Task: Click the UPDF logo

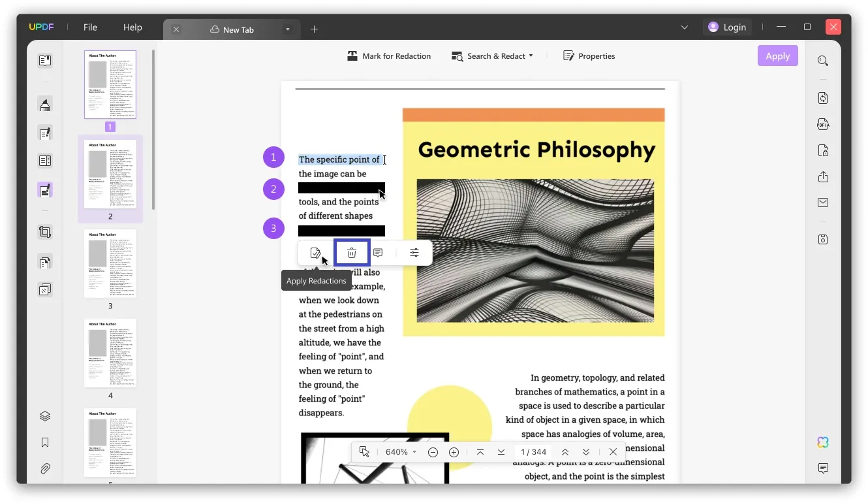Action: pyautogui.click(x=40, y=27)
